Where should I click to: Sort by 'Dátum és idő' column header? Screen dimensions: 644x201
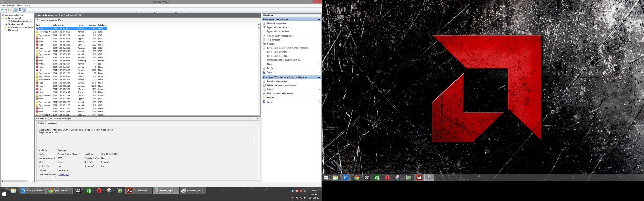[64, 25]
